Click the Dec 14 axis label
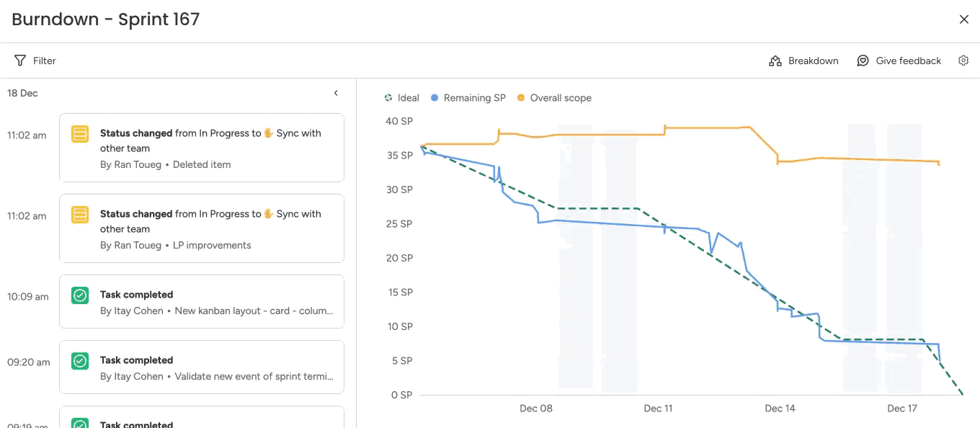This screenshot has height=428, width=980. tap(780, 409)
